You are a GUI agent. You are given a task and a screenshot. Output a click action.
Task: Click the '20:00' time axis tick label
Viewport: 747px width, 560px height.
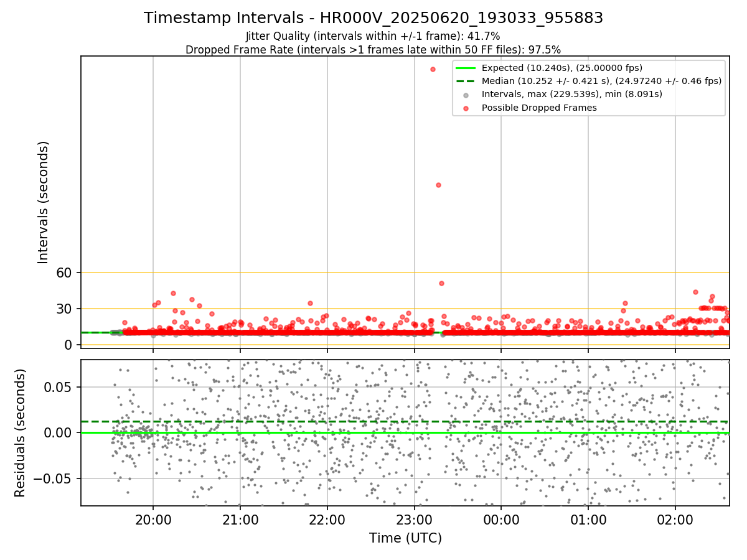(153, 520)
